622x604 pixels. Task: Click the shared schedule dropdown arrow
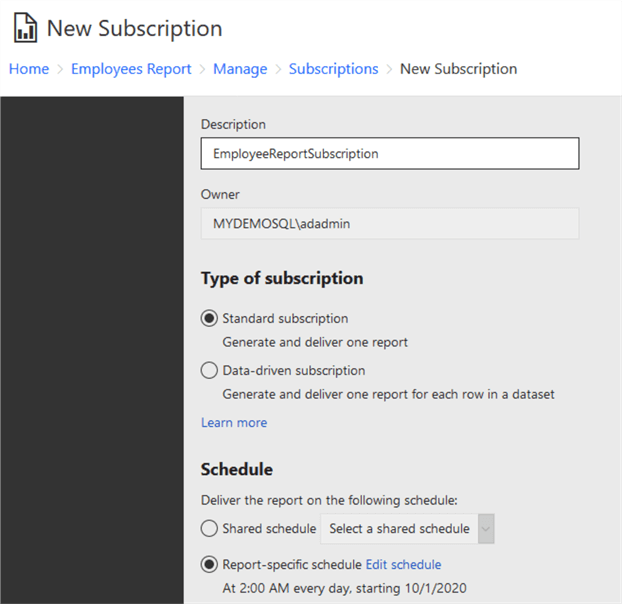pos(486,528)
